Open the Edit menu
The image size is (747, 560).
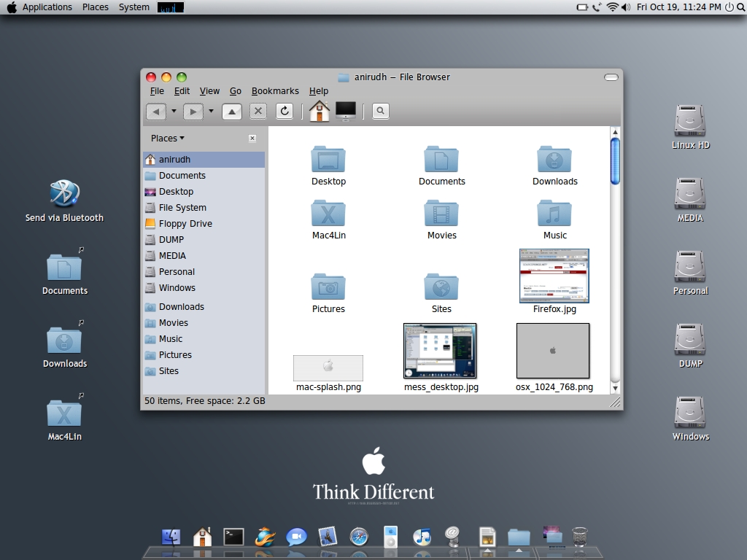coord(182,91)
